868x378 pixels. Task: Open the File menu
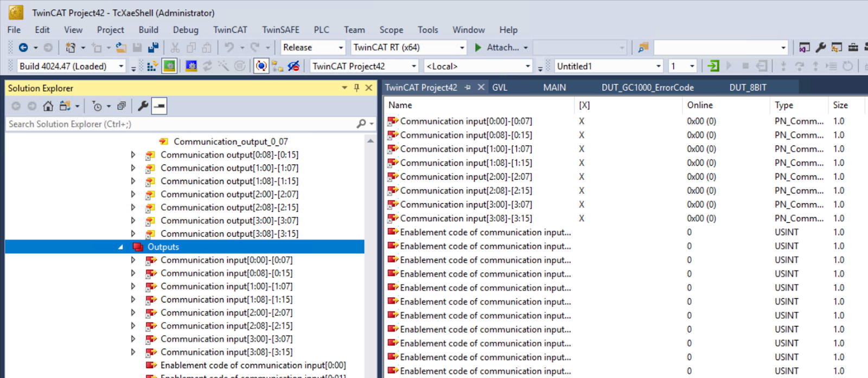pos(14,30)
